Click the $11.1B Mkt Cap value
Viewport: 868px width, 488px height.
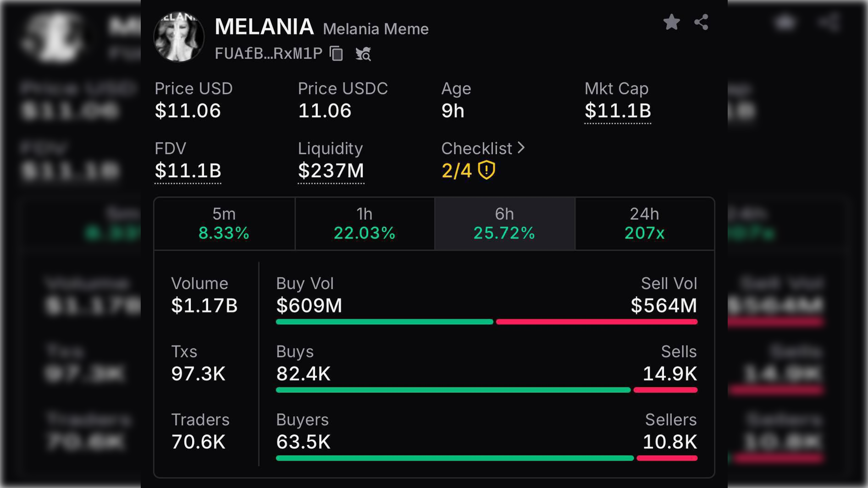[618, 111]
